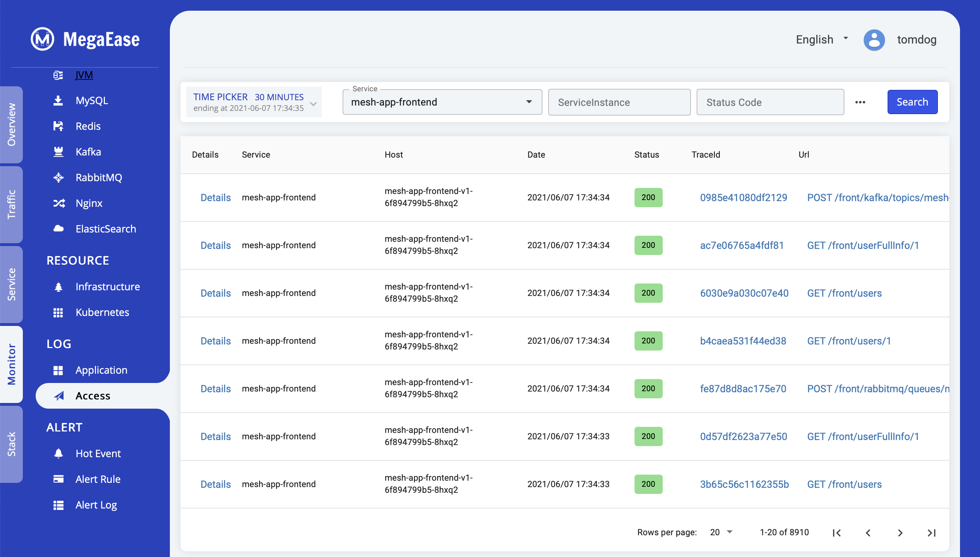This screenshot has width=980, height=557.
Task: Click the Infrastructure tree icon
Action: point(58,287)
